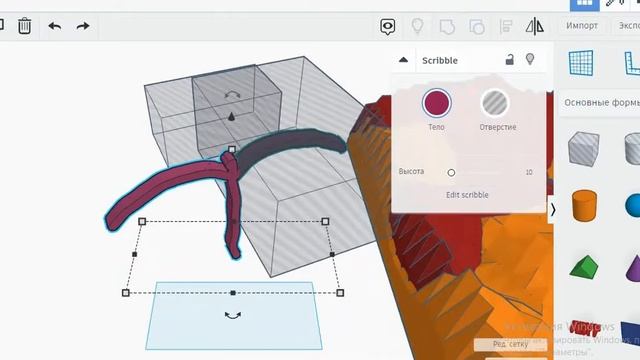Click the Group shapes icon
640x360 pixels.
click(447, 27)
